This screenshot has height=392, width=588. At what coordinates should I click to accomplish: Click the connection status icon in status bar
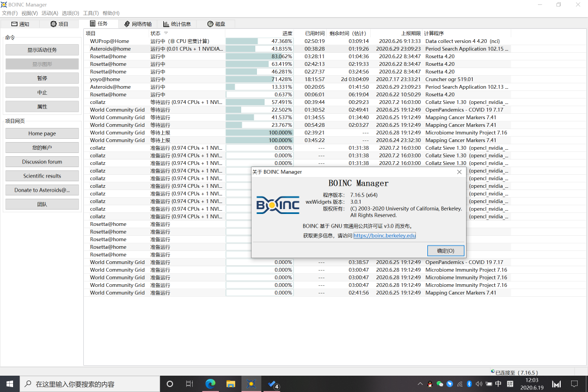point(493,371)
